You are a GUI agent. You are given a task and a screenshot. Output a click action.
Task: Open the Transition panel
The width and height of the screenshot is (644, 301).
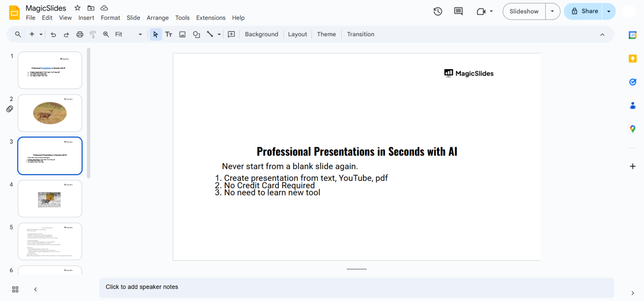[361, 34]
